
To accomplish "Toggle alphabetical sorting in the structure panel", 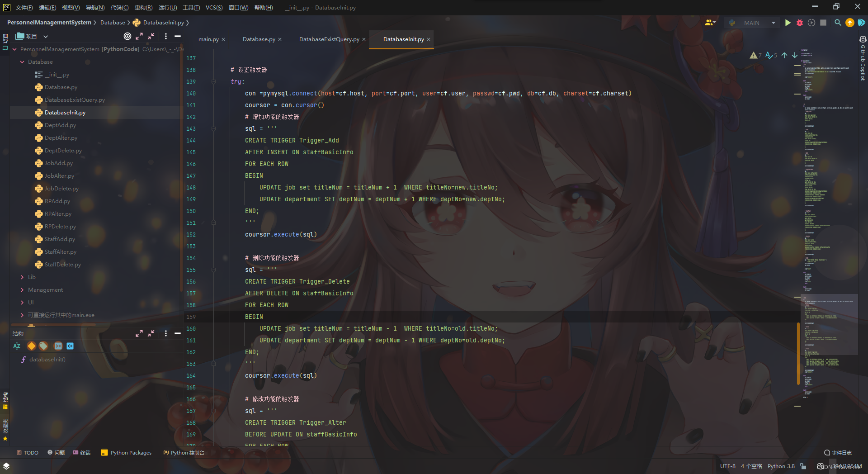I will click(17, 346).
